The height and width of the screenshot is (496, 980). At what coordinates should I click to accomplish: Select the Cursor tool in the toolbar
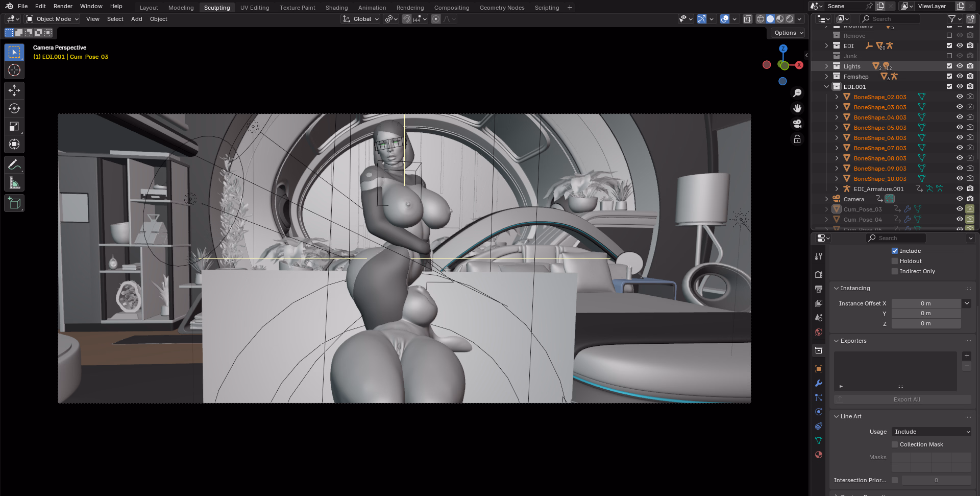pos(14,70)
